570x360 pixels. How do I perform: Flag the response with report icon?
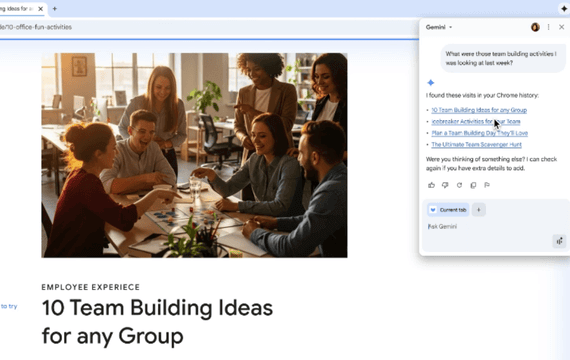487,185
